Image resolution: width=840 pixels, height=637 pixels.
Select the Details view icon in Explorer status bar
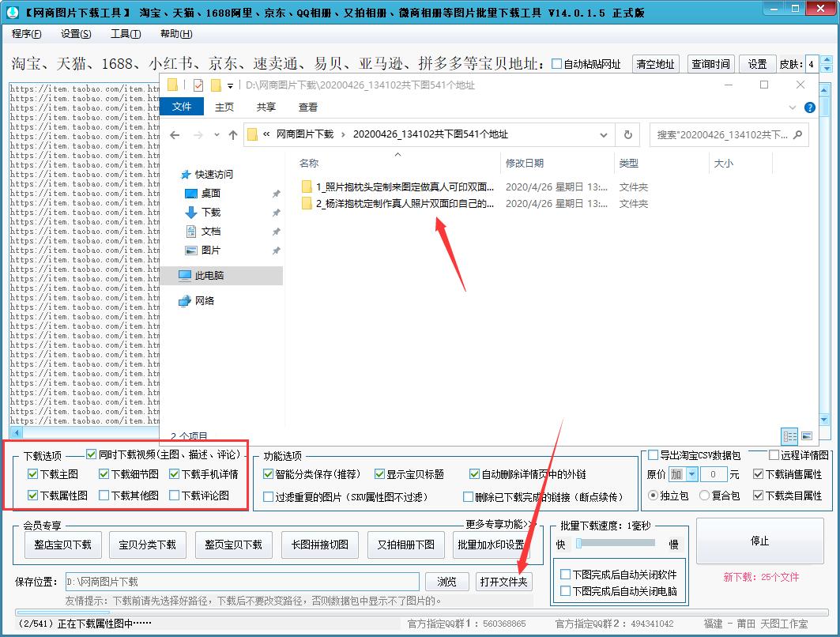[789, 435]
